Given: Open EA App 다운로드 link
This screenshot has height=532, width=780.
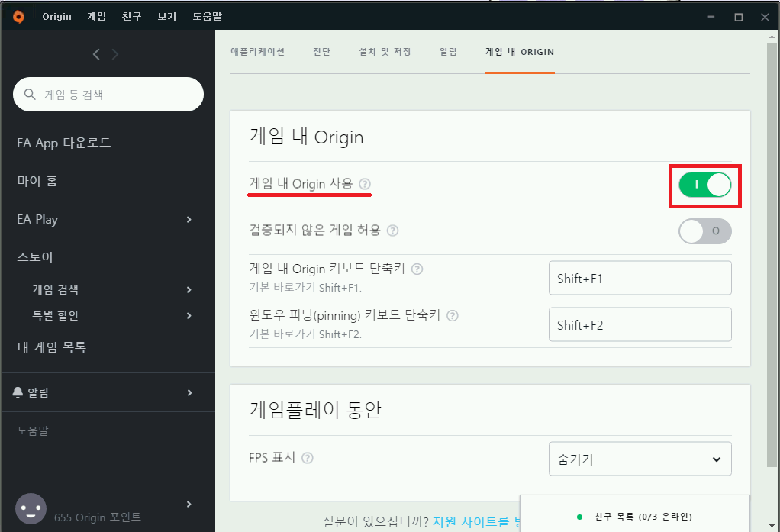Looking at the screenshot, I should [x=63, y=143].
